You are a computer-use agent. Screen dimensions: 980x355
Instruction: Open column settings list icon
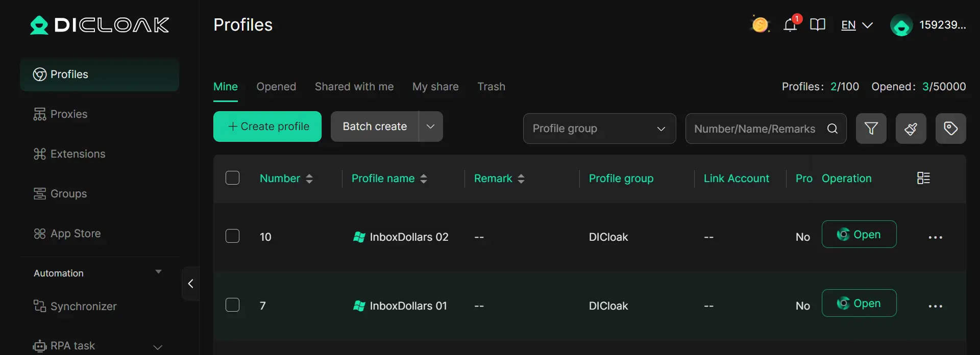tap(923, 178)
